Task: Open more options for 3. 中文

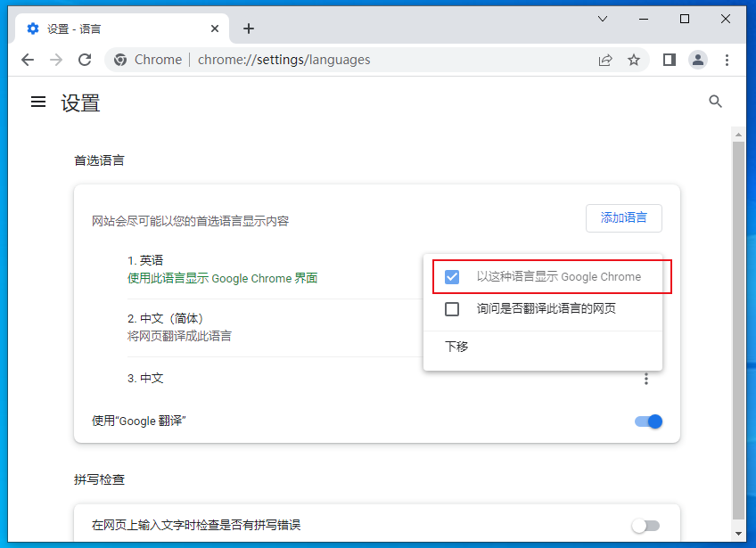Action: [646, 379]
